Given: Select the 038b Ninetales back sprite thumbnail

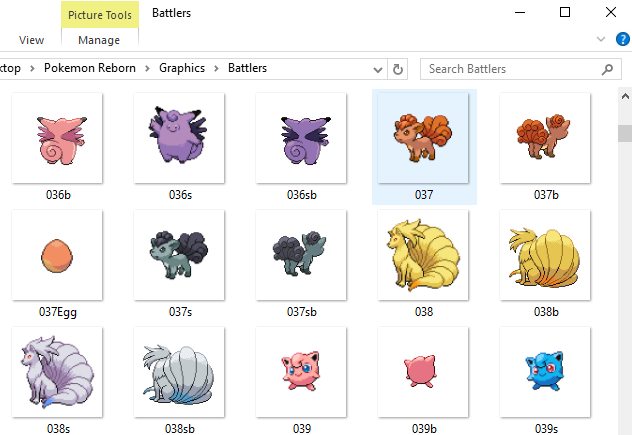Looking at the screenshot, I should click(x=545, y=255).
